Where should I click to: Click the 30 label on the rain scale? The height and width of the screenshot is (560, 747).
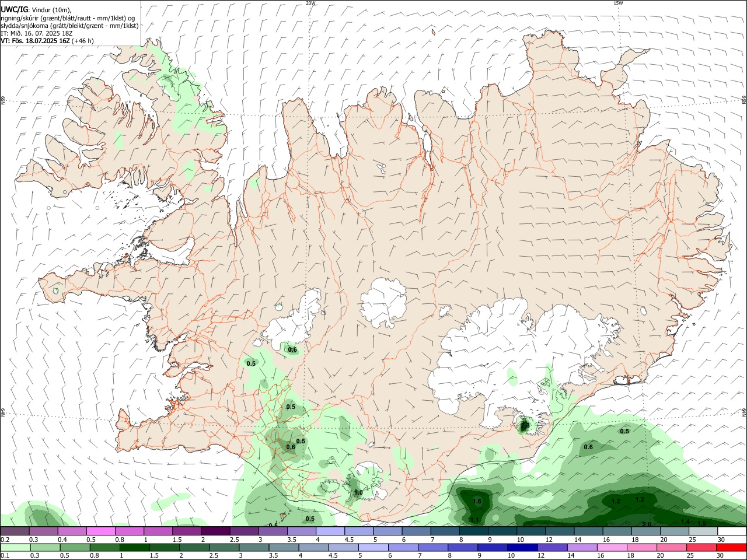pyautogui.click(x=721, y=556)
